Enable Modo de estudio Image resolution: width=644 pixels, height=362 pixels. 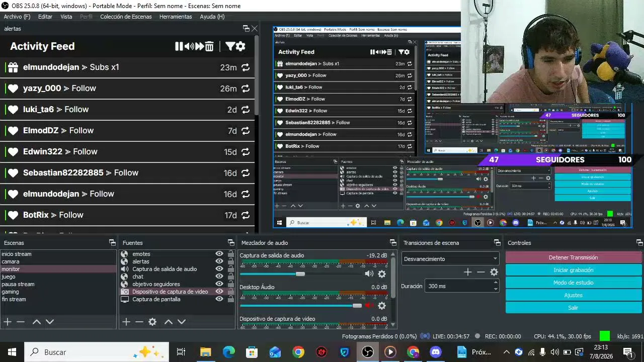pyautogui.click(x=574, y=283)
